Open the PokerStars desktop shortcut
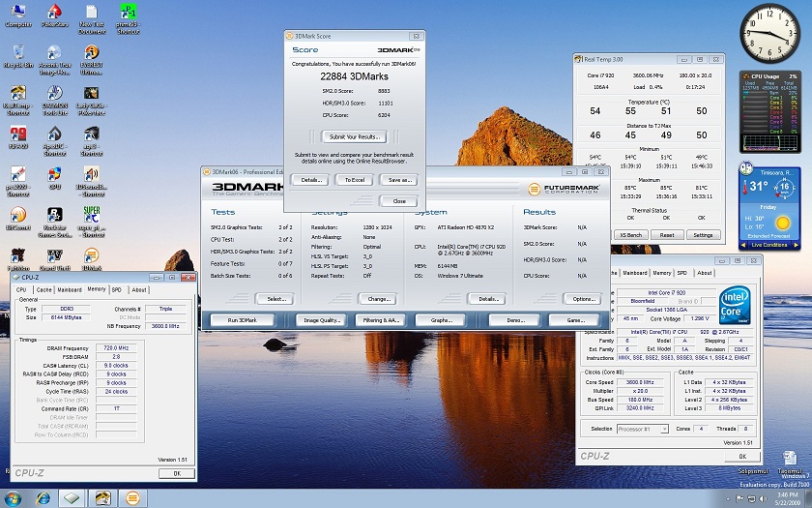The image size is (812, 508). (x=54, y=15)
